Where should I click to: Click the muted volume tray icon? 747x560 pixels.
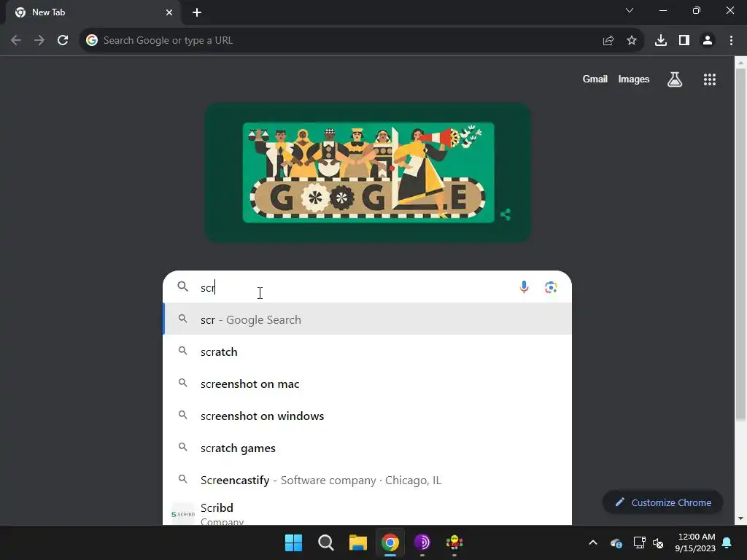coord(658,542)
